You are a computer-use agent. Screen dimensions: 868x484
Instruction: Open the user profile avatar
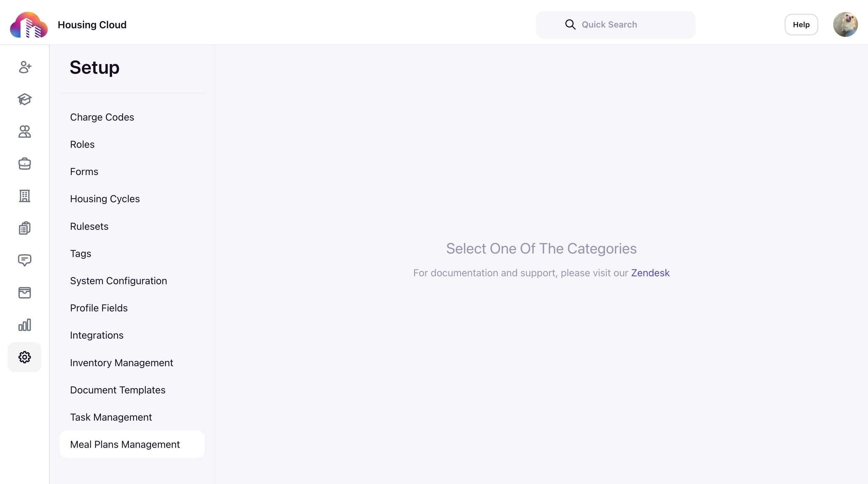click(x=845, y=25)
